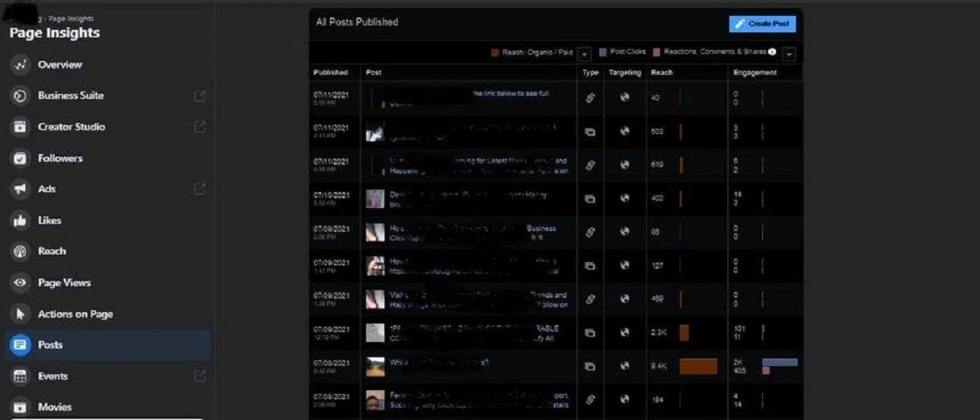
Task: Click the info icon next to Reactions, Comments & Shares
Action: pyautogui.click(x=772, y=52)
